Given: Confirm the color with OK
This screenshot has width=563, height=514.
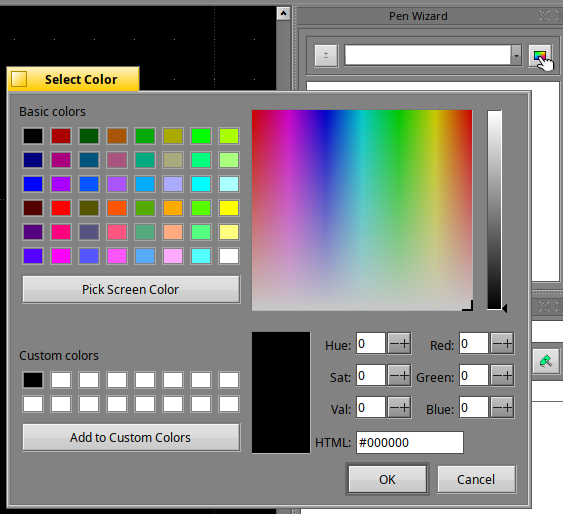Looking at the screenshot, I should pos(387,479).
